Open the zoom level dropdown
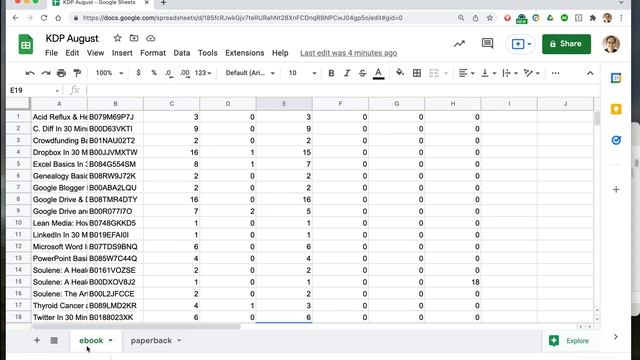The width and height of the screenshot is (640, 360). [x=109, y=73]
